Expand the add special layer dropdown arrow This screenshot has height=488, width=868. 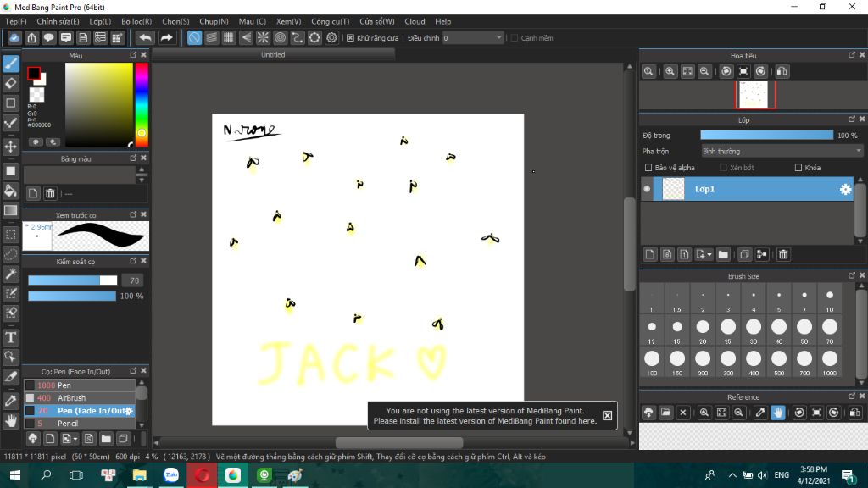[x=709, y=254]
